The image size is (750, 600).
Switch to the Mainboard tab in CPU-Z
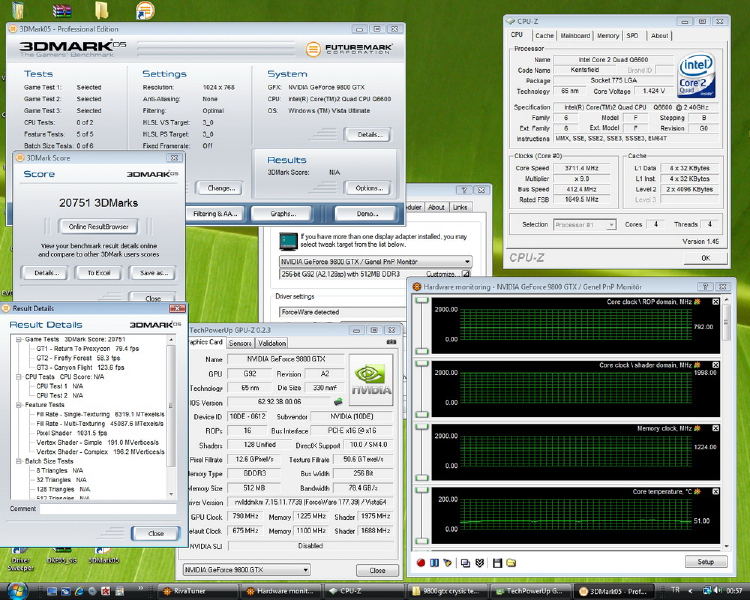pos(575,36)
